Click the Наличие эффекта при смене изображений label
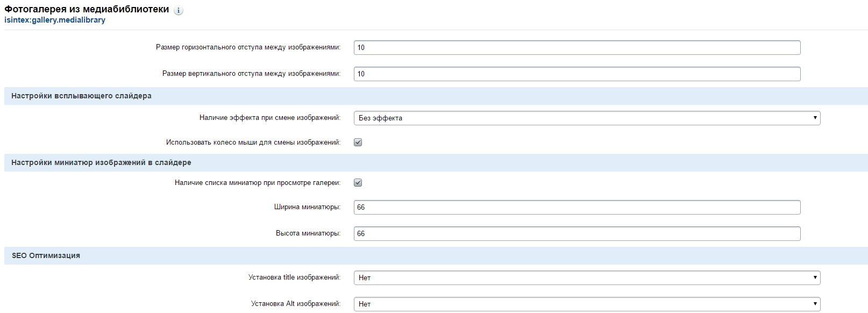The image size is (868, 313). [270, 118]
